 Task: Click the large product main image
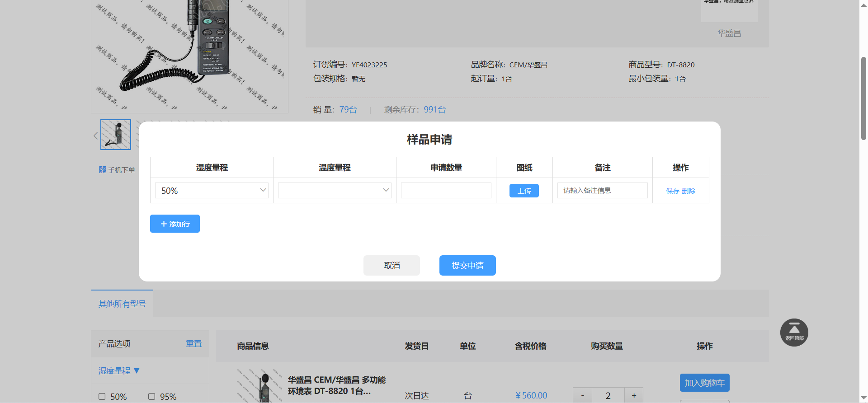click(189, 56)
